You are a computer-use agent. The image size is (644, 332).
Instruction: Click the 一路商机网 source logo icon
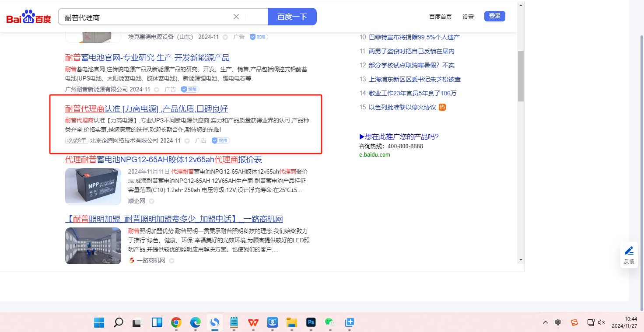click(131, 260)
